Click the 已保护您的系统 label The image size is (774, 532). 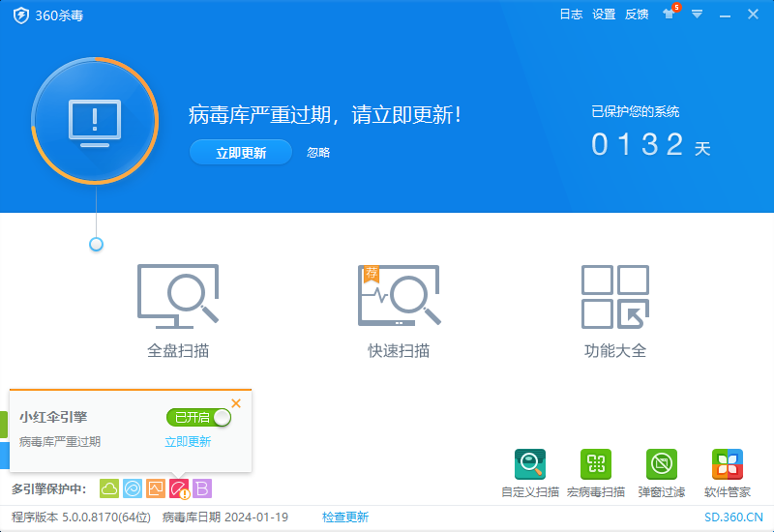point(636,111)
